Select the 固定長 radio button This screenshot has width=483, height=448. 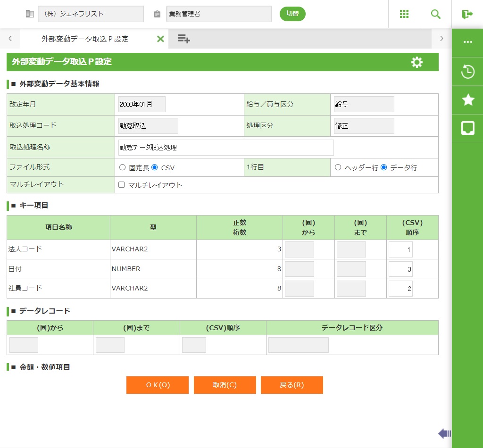pyautogui.click(x=123, y=167)
